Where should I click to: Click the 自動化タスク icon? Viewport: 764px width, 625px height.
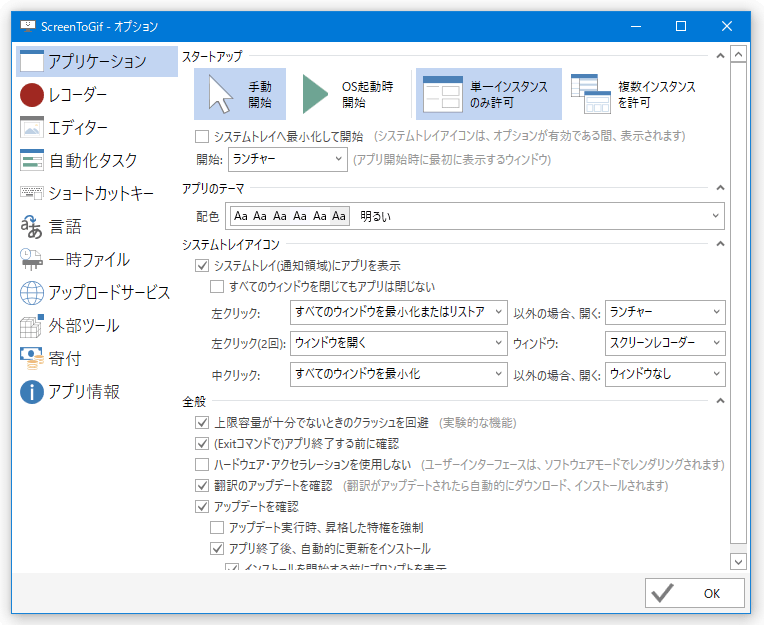(x=32, y=160)
